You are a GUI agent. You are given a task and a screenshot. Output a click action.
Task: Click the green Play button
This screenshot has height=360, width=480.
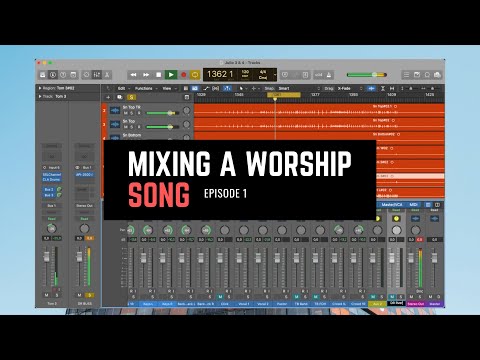(171, 75)
